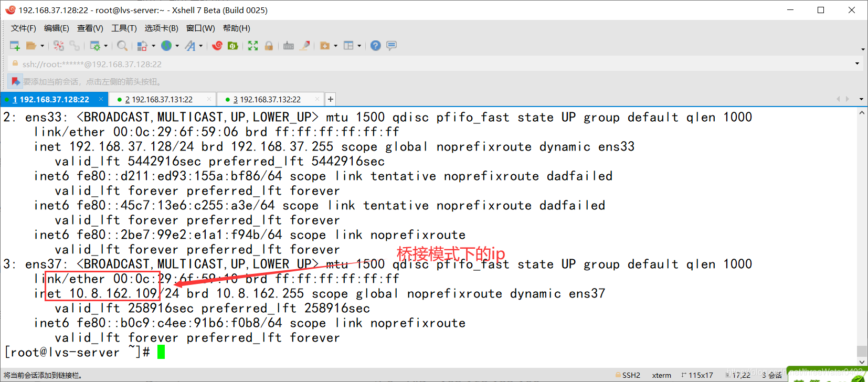Click the new folder plus icon
Image resolution: width=868 pixels, height=382 pixels.
[325, 46]
